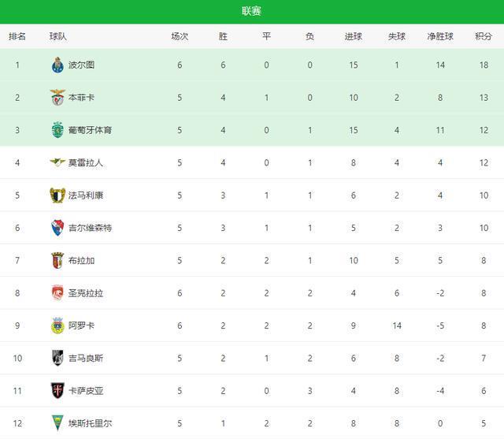Select the 联赛 tab header
The height and width of the screenshot is (439, 504).
pyautogui.click(x=252, y=11)
